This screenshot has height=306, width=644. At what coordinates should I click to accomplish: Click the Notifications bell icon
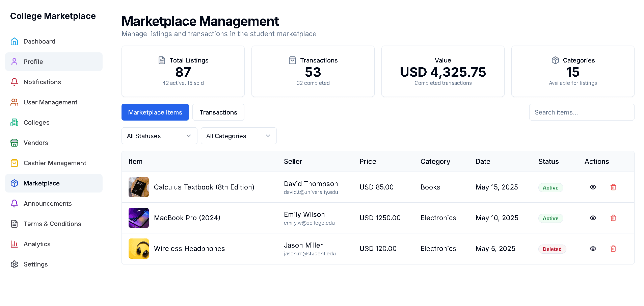[14, 82]
